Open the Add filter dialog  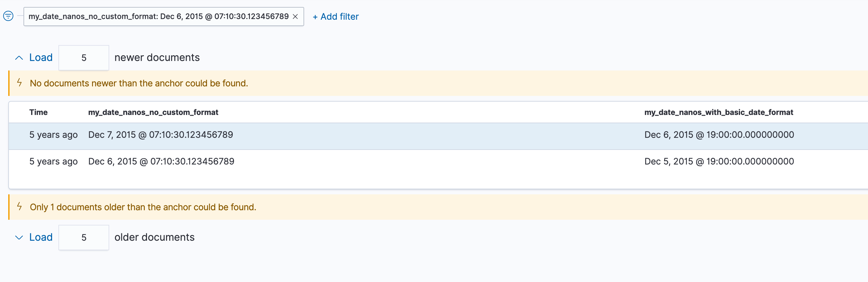(x=336, y=17)
